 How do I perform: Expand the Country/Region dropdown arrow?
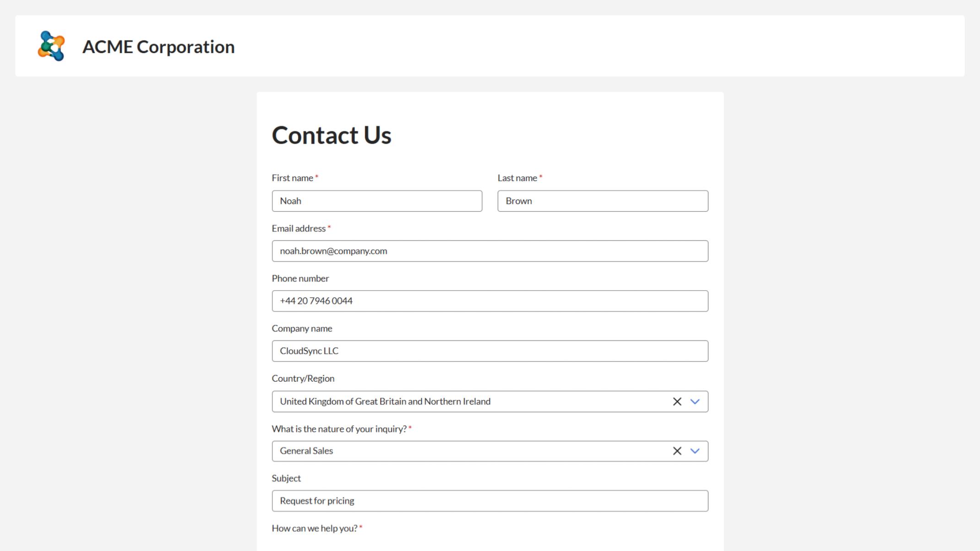[695, 401]
